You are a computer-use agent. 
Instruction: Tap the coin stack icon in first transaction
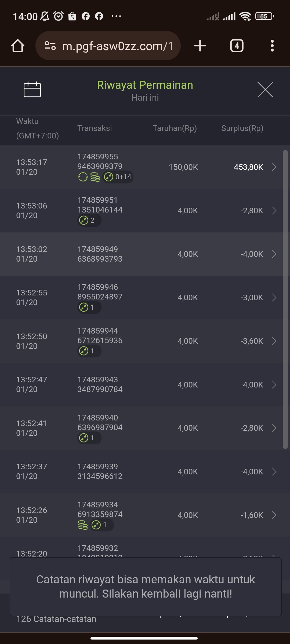(95, 177)
